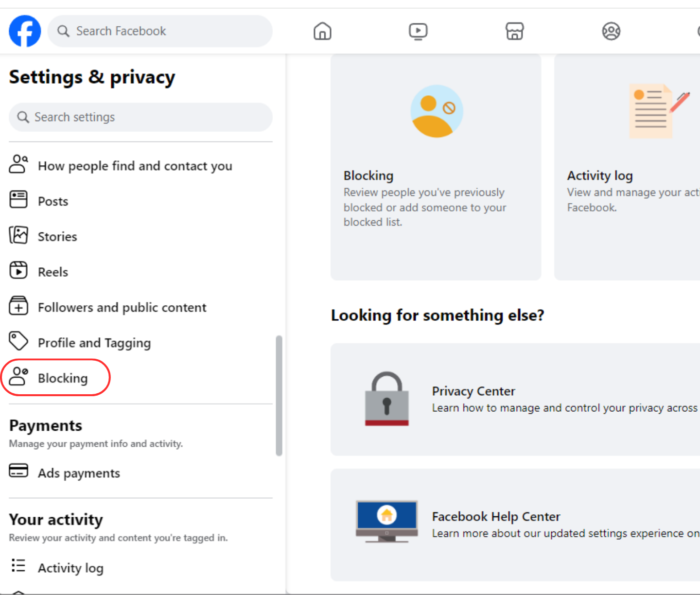The height and width of the screenshot is (595, 700).
Task: Open the Home feed icon
Action: tap(322, 31)
